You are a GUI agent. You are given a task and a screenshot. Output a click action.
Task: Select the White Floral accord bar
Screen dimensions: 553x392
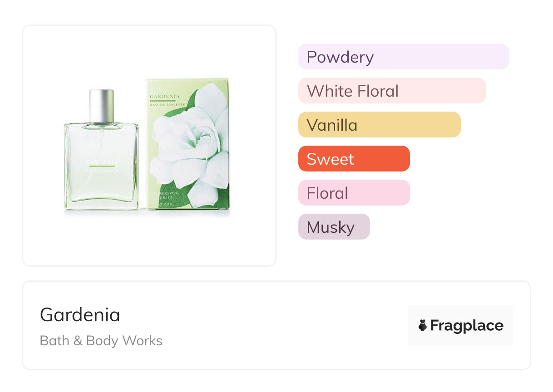(392, 91)
